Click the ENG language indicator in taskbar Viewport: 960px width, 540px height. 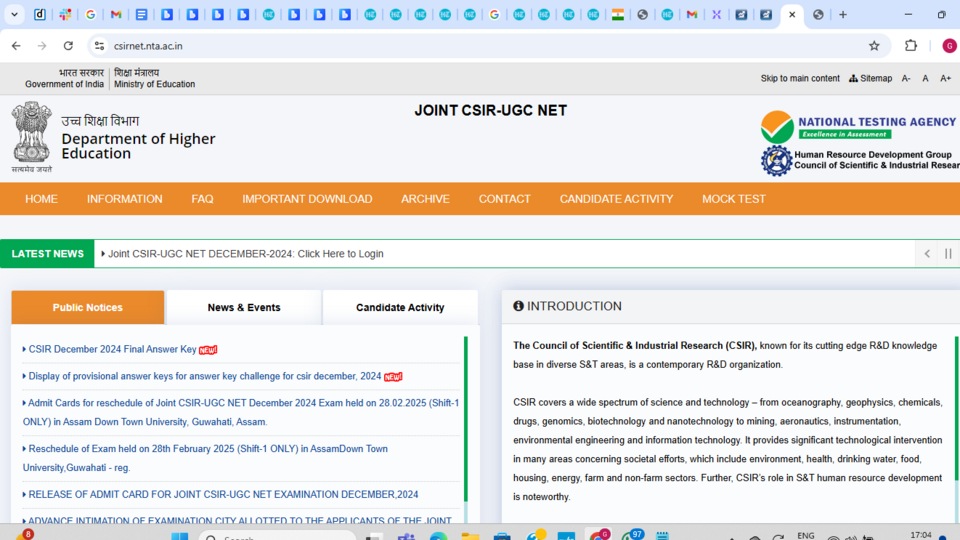[x=806, y=535]
